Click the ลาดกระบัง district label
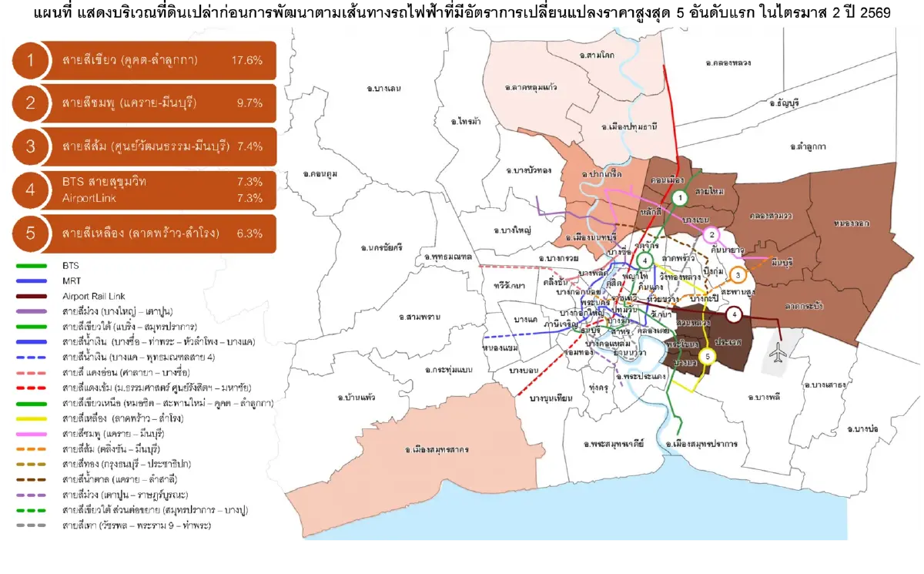Screen dimensions: 924x574 pos(803,306)
